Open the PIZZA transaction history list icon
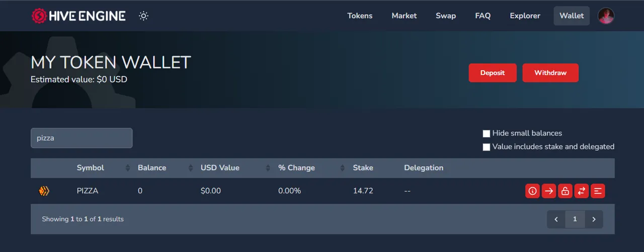644x252 pixels. pyautogui.click(x=598, y=191)
